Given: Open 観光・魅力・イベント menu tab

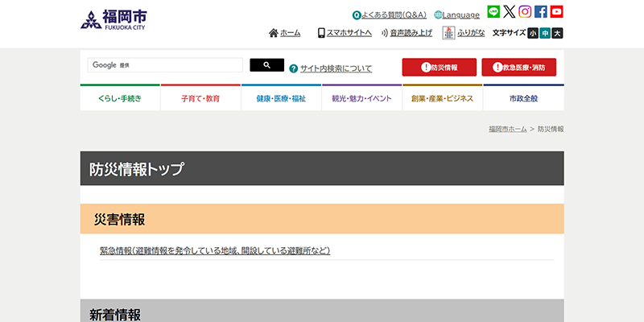Looking at the screenshot, I should click(x=361, y=97).
